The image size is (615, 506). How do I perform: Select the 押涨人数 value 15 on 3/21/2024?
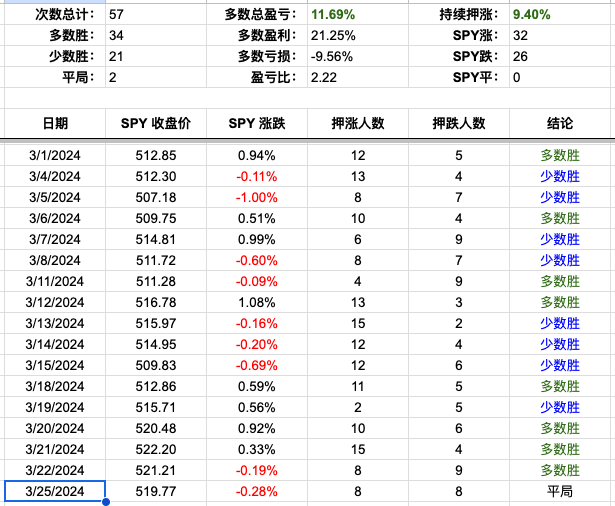coord(358,449)
